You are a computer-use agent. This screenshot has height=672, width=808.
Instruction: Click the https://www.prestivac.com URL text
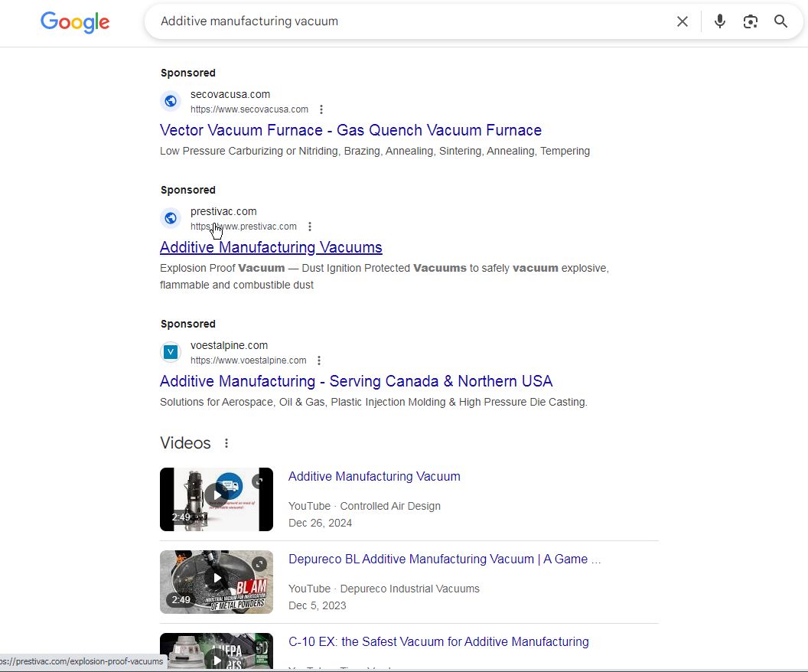tap(244, 227)
